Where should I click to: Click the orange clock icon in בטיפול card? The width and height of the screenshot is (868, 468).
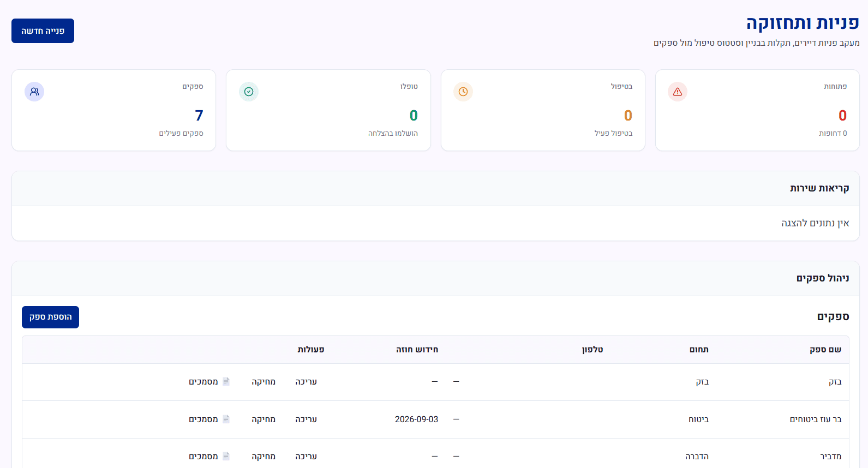pyautogui.click(x=463, y=92)
